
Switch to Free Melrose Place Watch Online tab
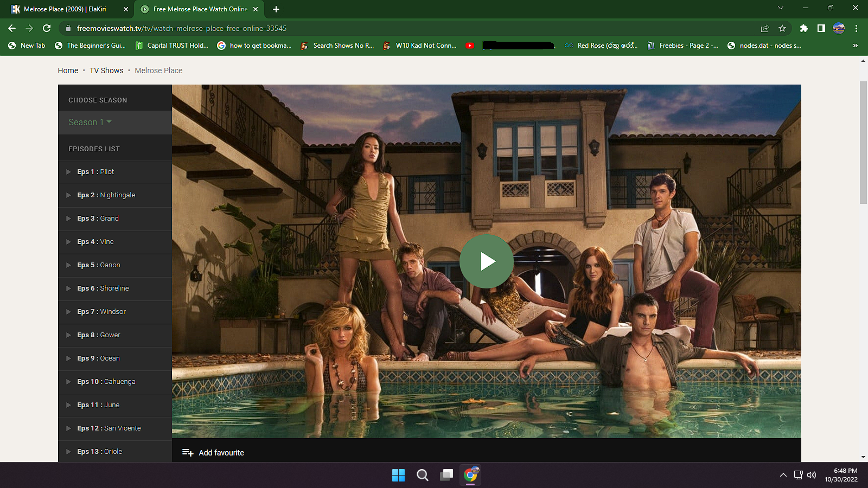click(x=200, y=9)
